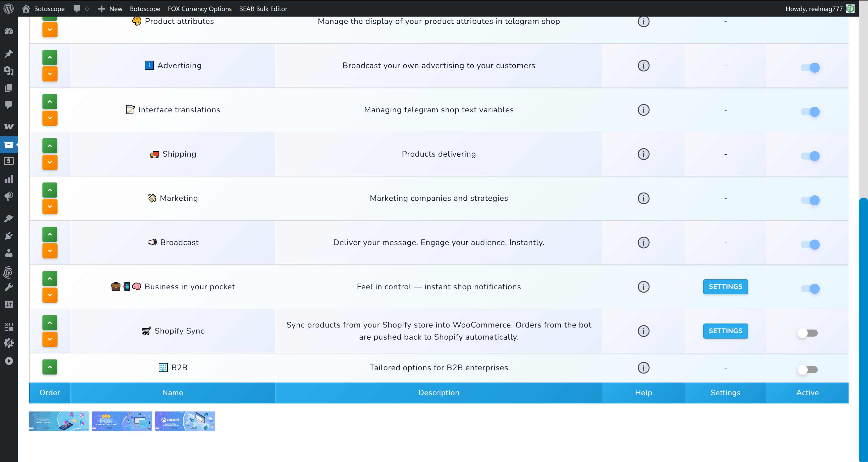Move Shipping up with the green arrow
Viewport: 868px width, 462px height.
tap(49, 146)
